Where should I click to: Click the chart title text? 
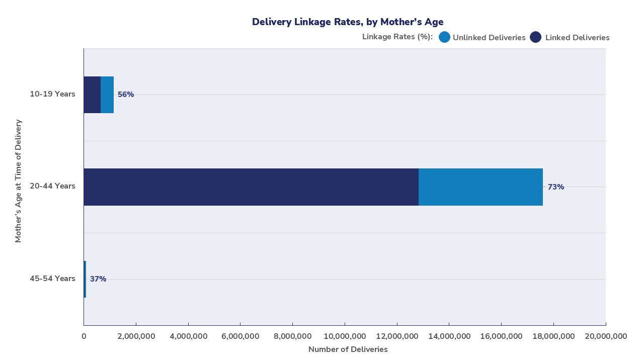coord(348,22)
